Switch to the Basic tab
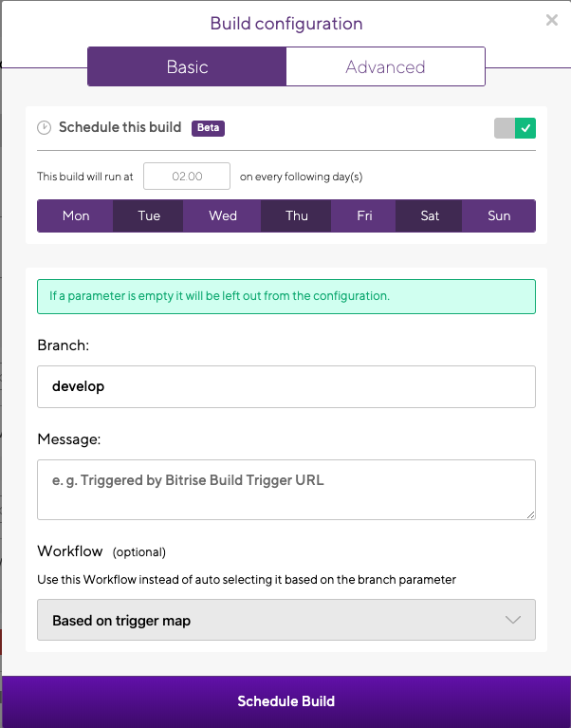The height and width of the screenshot is (728, 571). click(187, 67)
